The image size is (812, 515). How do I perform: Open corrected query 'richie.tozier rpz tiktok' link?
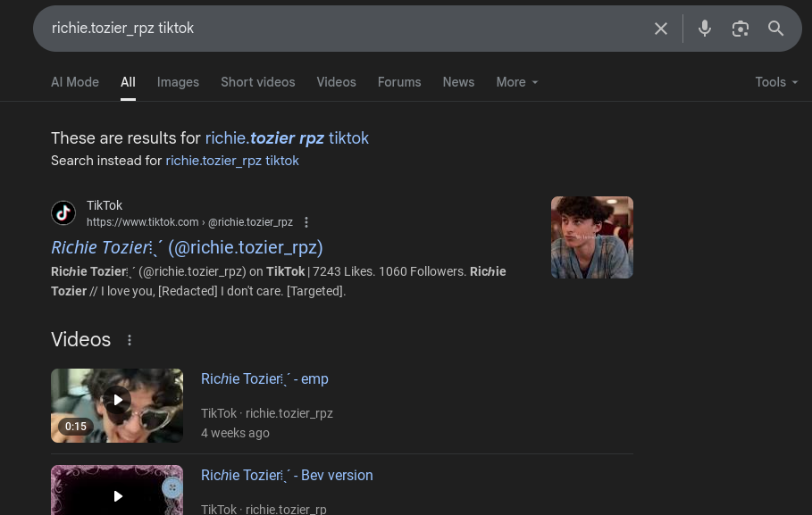(x=287, y=138)
